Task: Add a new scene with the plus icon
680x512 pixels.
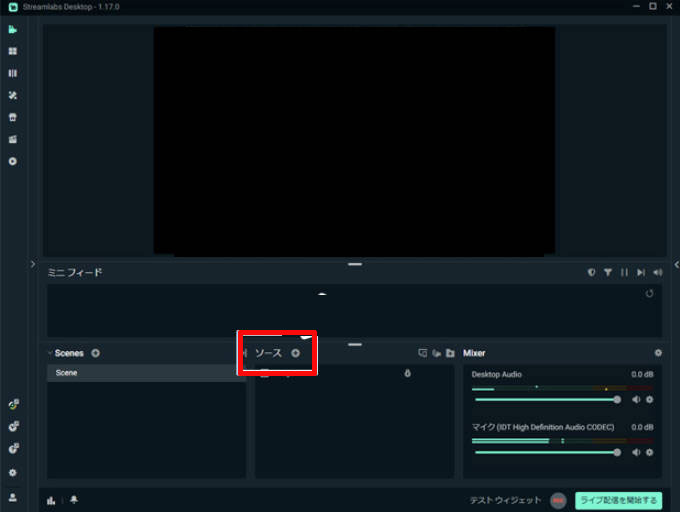Action: [95, 353]
